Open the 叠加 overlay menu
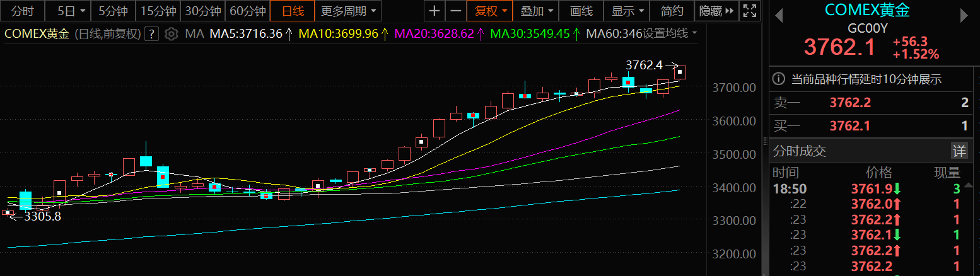Screen dimensions: 980x276 pyautogui.click(x=537, y=11)
